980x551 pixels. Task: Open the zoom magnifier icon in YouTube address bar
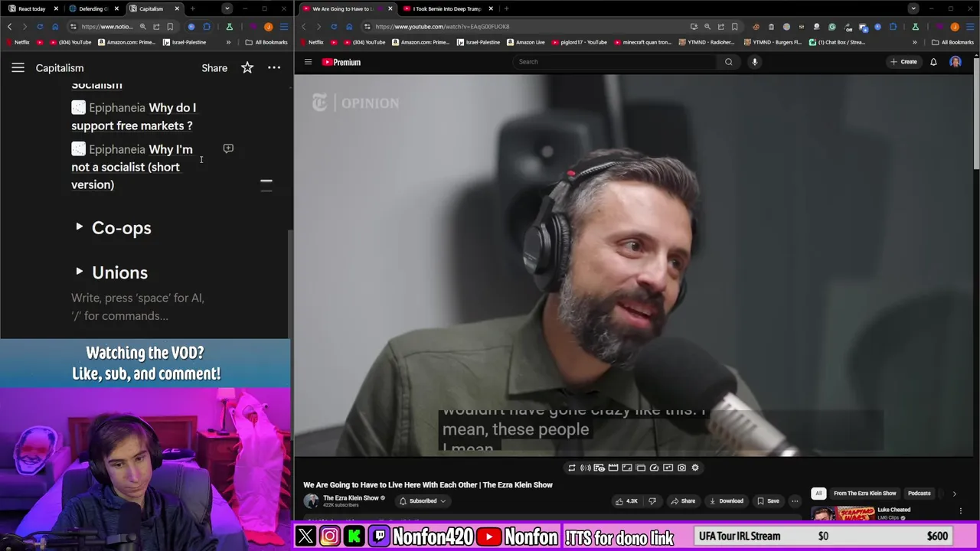(707, 27)
